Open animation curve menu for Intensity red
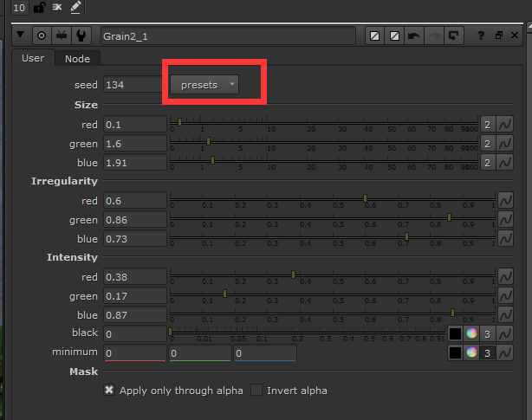 pos(505,276)
